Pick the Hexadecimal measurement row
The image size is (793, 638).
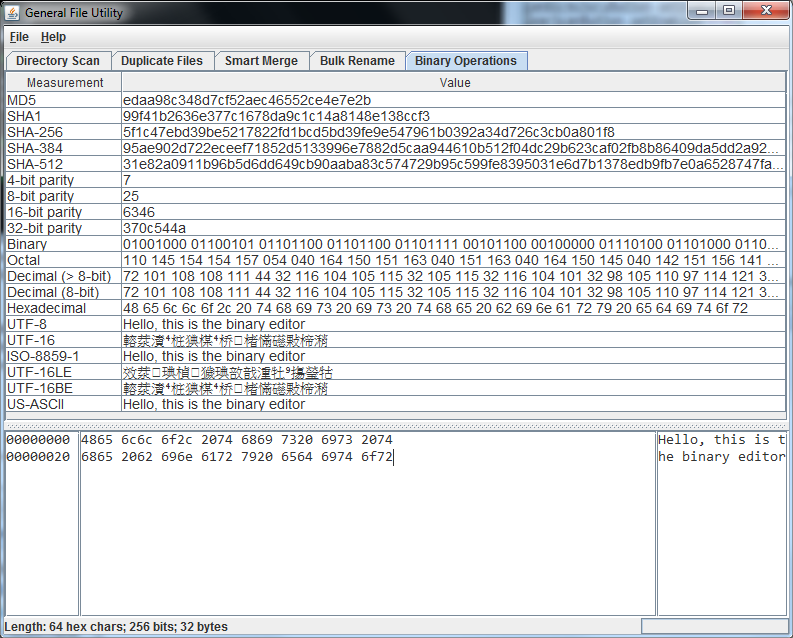tap(62, 308)
